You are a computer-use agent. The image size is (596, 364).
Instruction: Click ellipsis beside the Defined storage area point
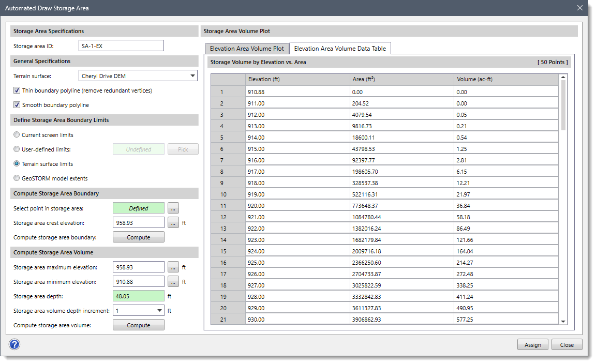click(173, 207)
